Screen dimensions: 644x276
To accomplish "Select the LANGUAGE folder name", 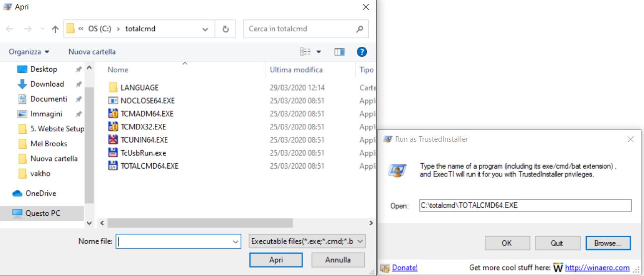I will point(139,88).
